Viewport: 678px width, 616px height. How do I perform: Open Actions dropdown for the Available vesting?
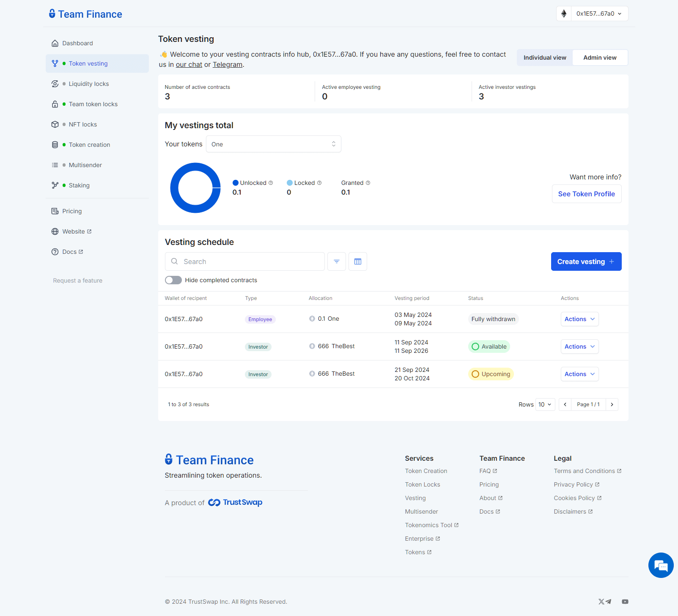point(579,346)
